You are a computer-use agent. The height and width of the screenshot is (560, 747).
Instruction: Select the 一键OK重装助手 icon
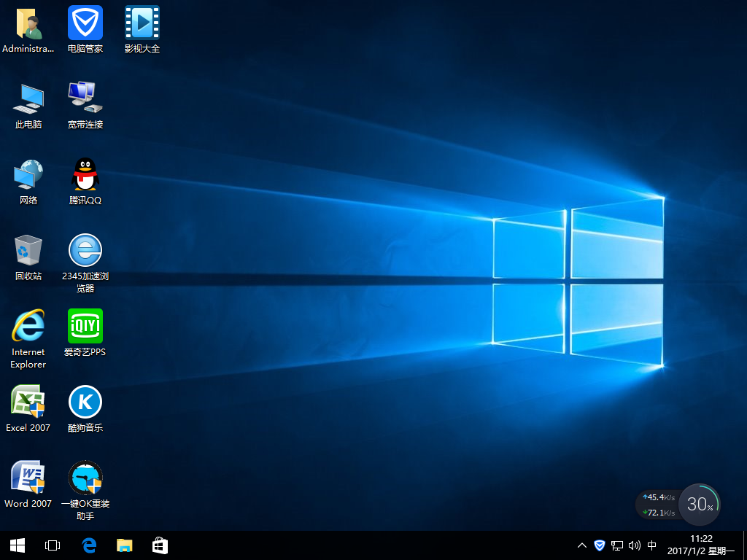pos(85,478)
